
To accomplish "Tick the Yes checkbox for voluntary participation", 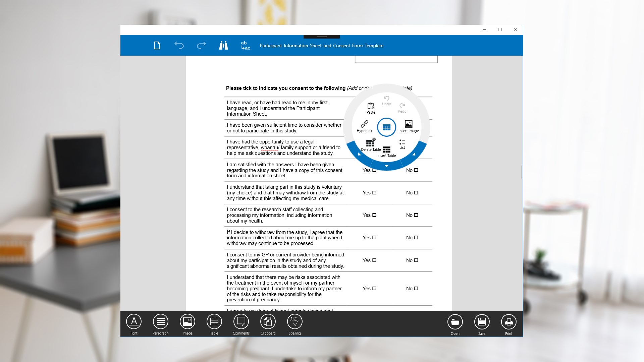I will tap(374, 193).
